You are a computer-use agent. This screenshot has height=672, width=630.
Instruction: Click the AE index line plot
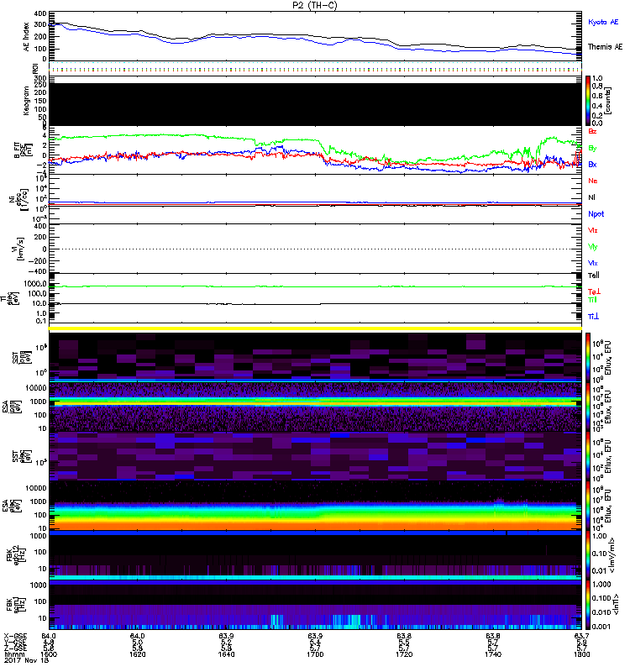coord(315,35)
